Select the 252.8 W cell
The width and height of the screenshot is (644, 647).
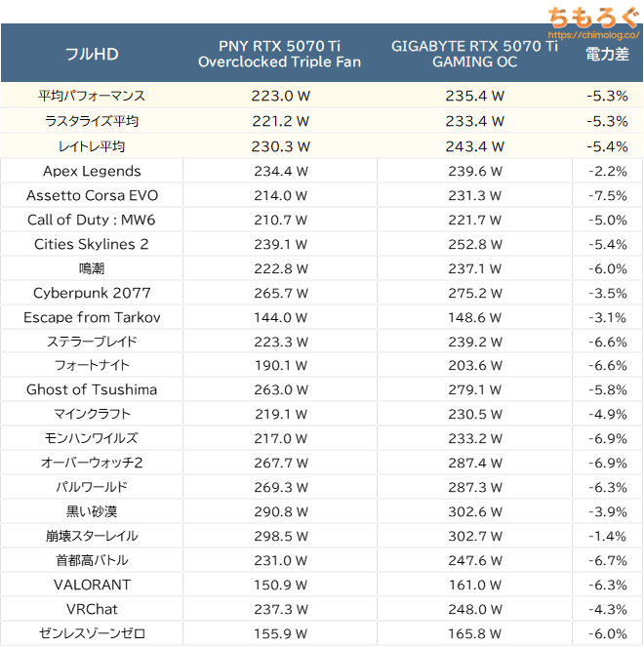tap(474, 244)
